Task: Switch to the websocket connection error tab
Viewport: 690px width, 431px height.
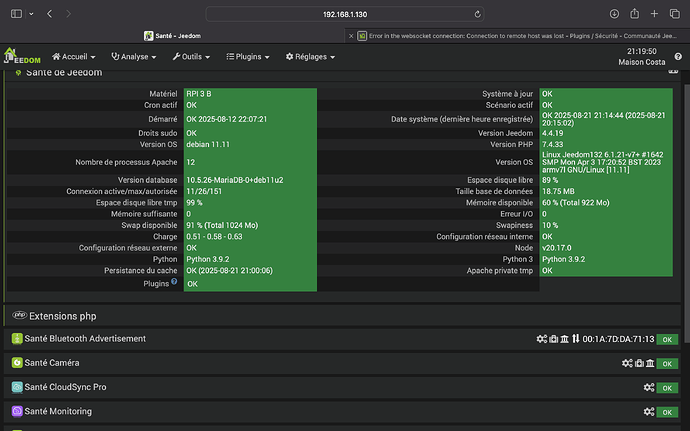Action: coord(516,36)
